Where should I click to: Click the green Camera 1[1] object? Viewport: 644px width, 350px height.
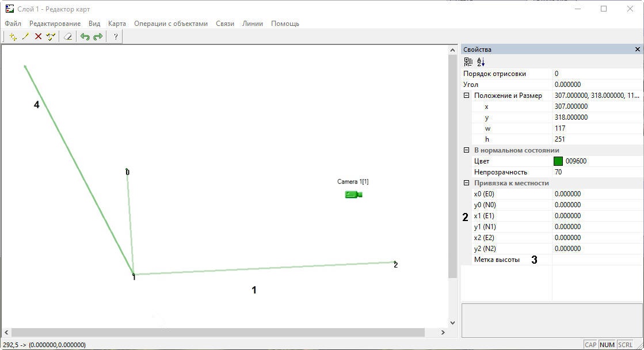pyautogui.click(x=353, y=195)
